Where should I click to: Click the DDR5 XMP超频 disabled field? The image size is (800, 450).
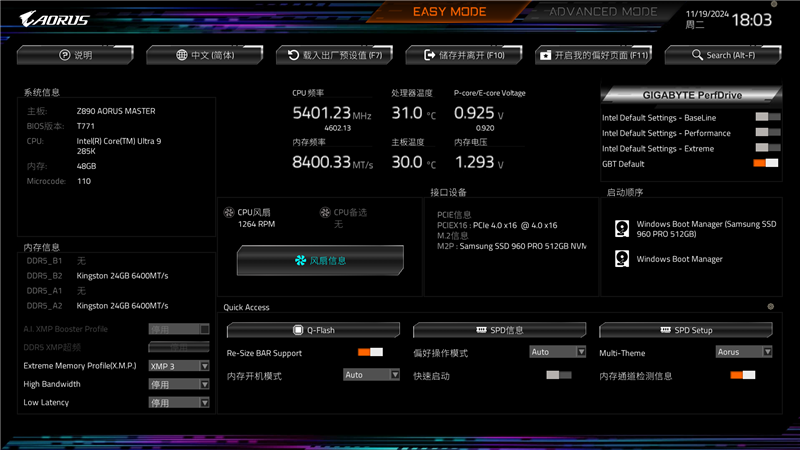pyautogui.click(x=179, y=347)
